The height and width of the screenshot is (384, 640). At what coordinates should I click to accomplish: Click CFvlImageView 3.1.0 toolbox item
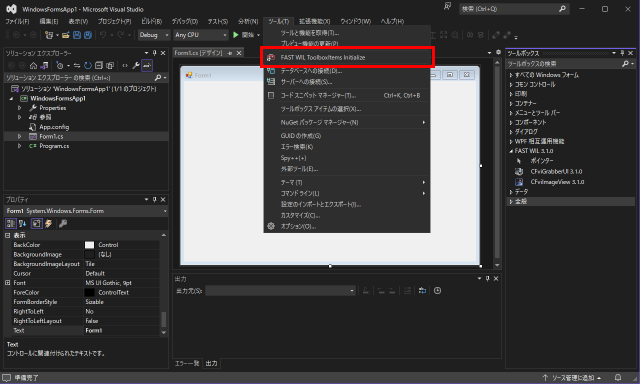coord(557,182)
